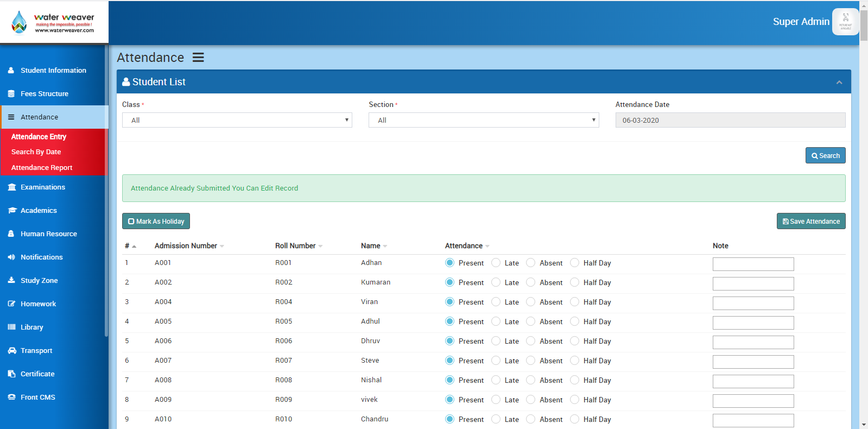
Task: Collapse the Student List panel
Action: click(839, 82)
